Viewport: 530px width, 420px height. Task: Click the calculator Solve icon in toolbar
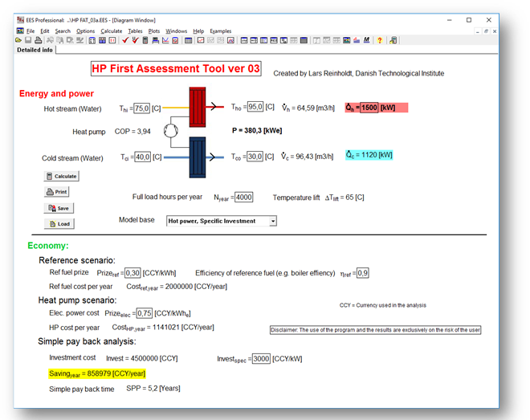click(145, 40)
